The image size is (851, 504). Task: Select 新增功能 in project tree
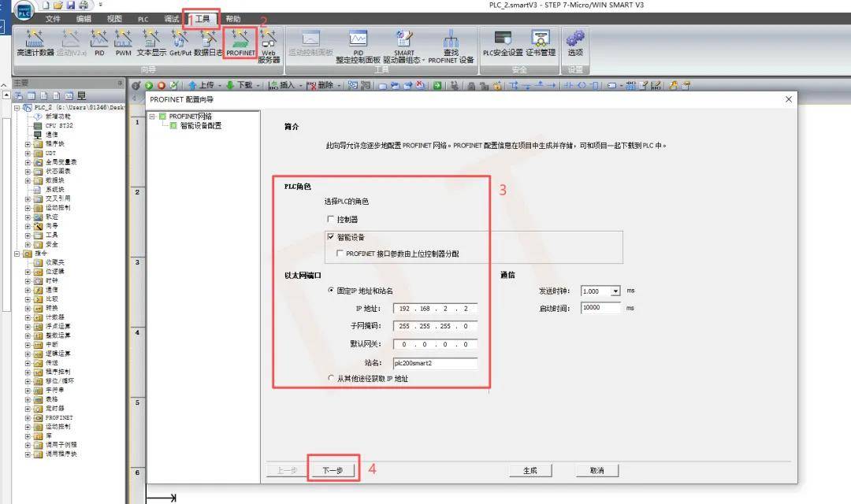(x=58, y=117)
